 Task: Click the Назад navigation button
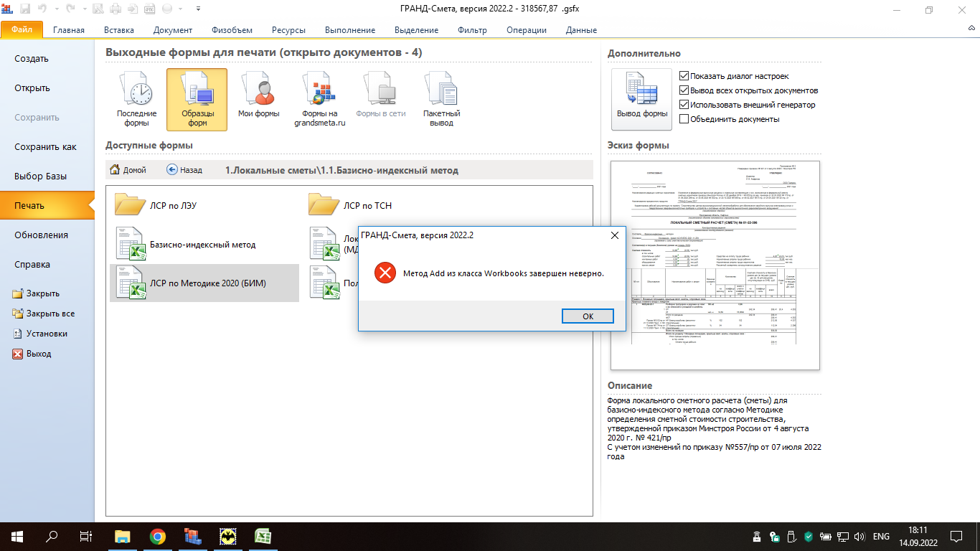pos(184,170)
